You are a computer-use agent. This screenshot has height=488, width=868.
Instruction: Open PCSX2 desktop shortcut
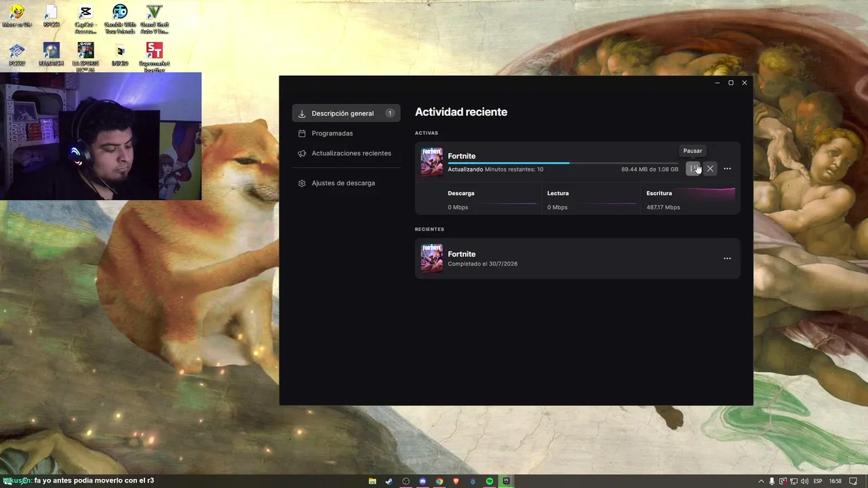click(x=17, y=54)
